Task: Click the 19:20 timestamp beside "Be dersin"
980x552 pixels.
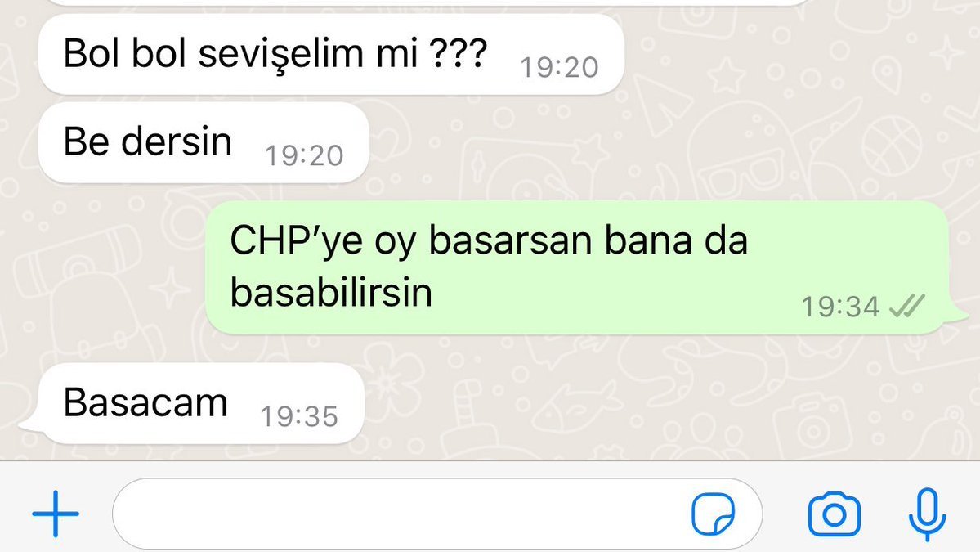Action: click(304, 155)
